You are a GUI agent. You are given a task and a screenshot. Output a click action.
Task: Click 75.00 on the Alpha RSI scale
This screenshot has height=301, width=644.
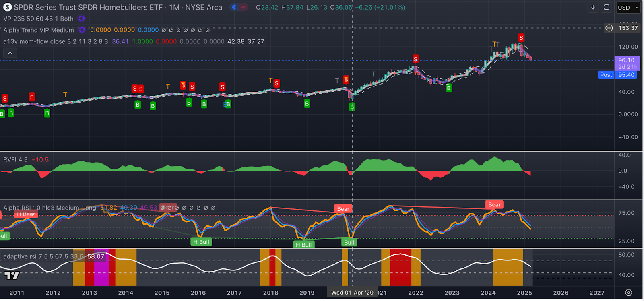(x=626, y=213)
